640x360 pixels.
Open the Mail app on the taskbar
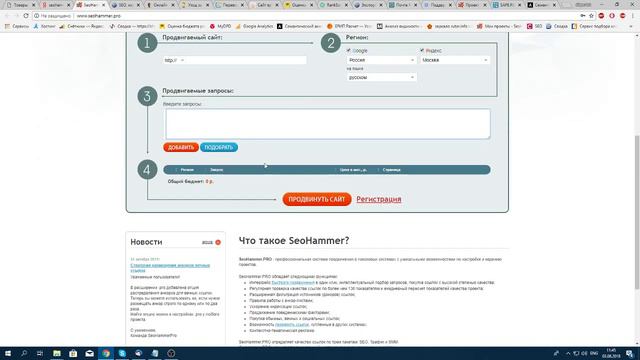point(89,353)
